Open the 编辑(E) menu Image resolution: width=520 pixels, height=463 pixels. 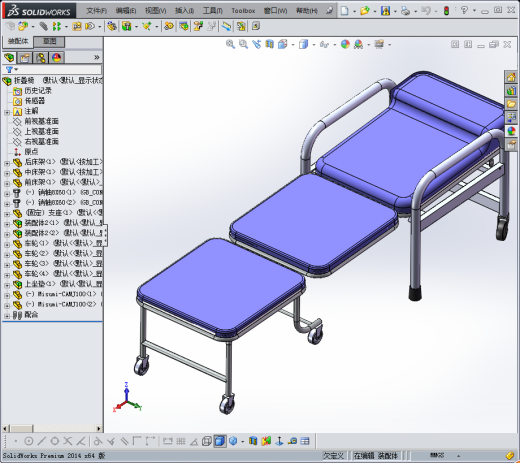(126, 11)
